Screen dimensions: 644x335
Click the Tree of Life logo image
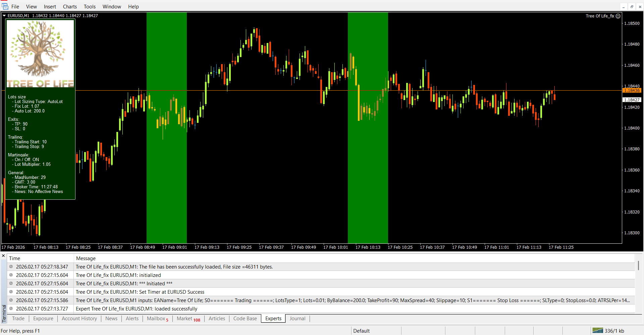pyautogui.click(x=40, y=54)
